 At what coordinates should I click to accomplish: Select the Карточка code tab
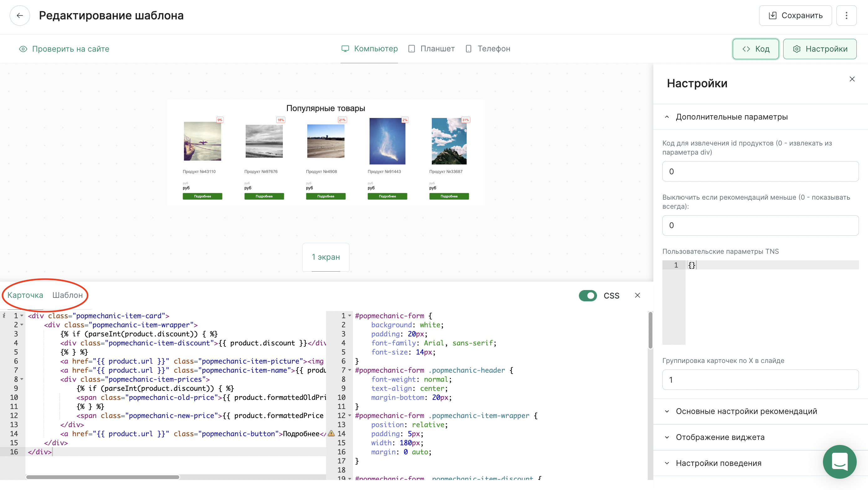click(25, 295)
